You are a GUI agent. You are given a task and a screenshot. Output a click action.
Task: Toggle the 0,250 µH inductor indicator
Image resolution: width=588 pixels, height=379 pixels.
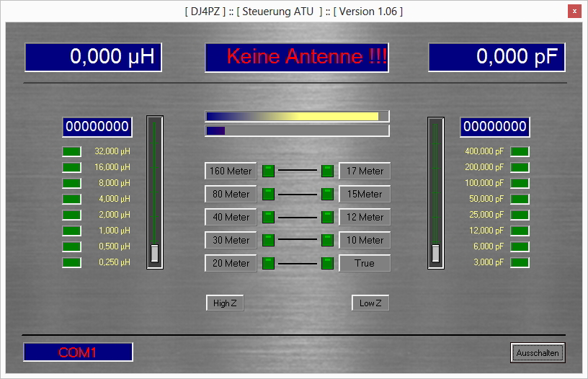72,262
